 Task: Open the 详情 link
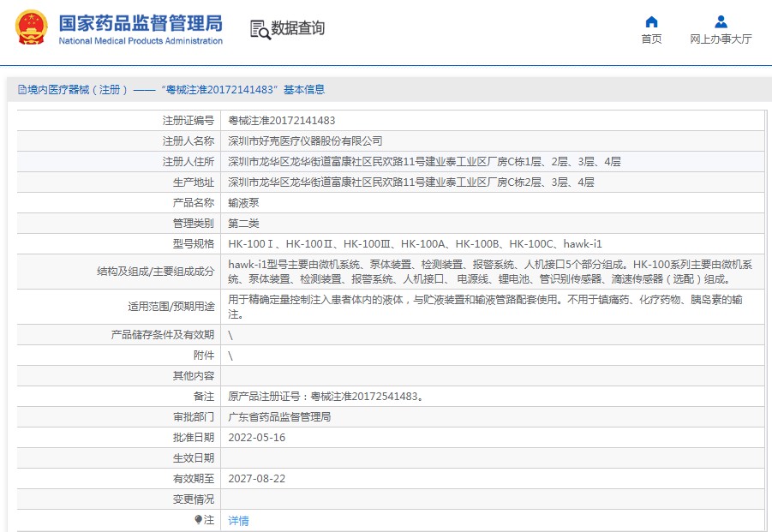click(x=238, y=521)
